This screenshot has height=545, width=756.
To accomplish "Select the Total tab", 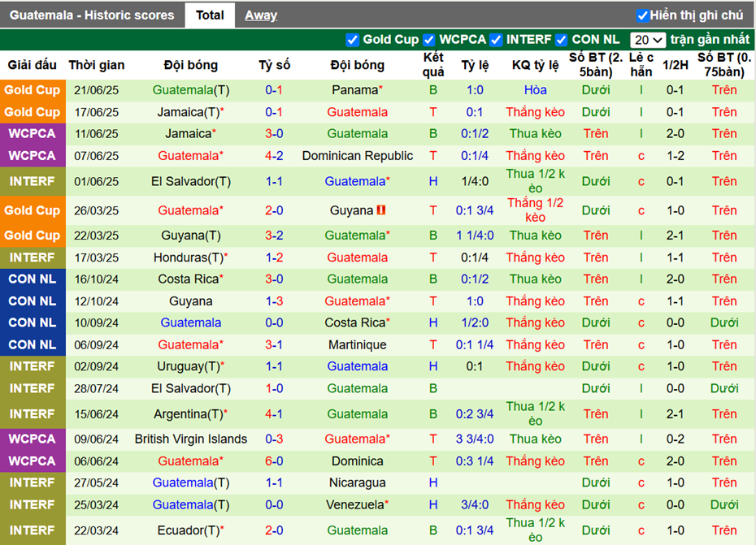I will (x=210, y=15).
